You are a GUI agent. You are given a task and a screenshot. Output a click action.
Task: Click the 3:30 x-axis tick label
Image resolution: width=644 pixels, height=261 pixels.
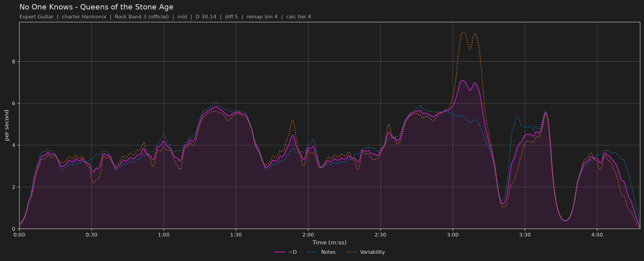tap(525, 235)
